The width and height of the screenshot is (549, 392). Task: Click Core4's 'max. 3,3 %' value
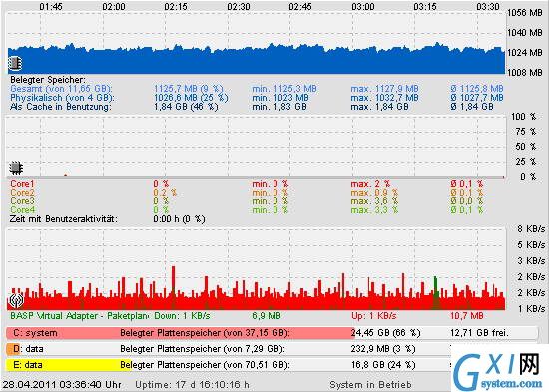pyautogui.click(x=374, y=210)
